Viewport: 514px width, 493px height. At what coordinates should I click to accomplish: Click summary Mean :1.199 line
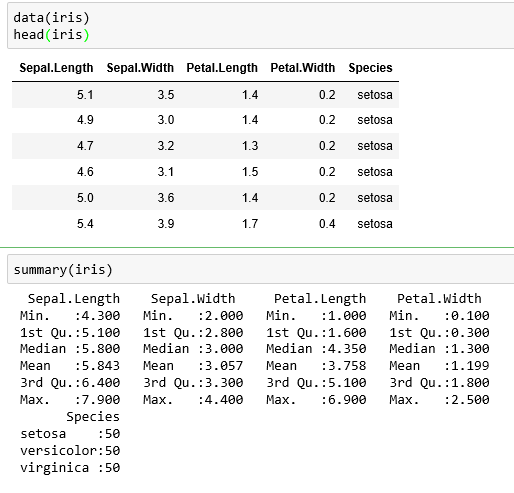coord(439,366)
